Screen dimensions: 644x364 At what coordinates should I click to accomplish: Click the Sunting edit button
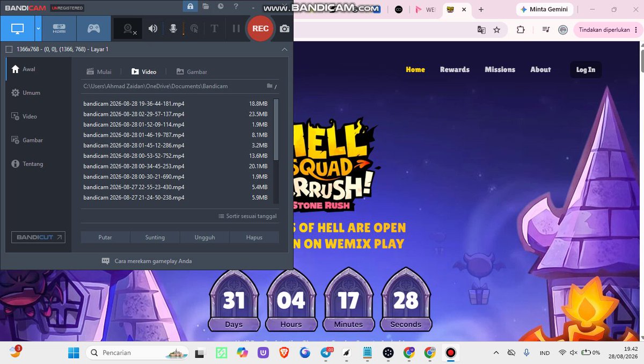click(x=155, y=237)
